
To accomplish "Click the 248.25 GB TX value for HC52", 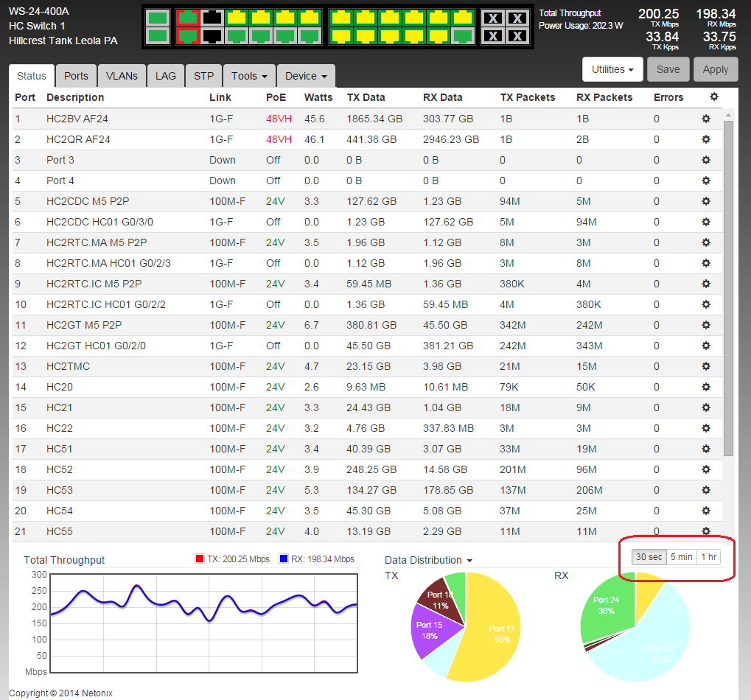I will (371, 469).
